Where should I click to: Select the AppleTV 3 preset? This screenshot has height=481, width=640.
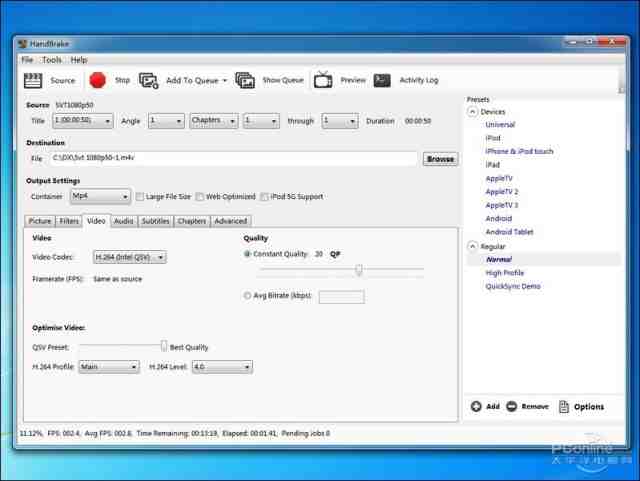[502, 205]
